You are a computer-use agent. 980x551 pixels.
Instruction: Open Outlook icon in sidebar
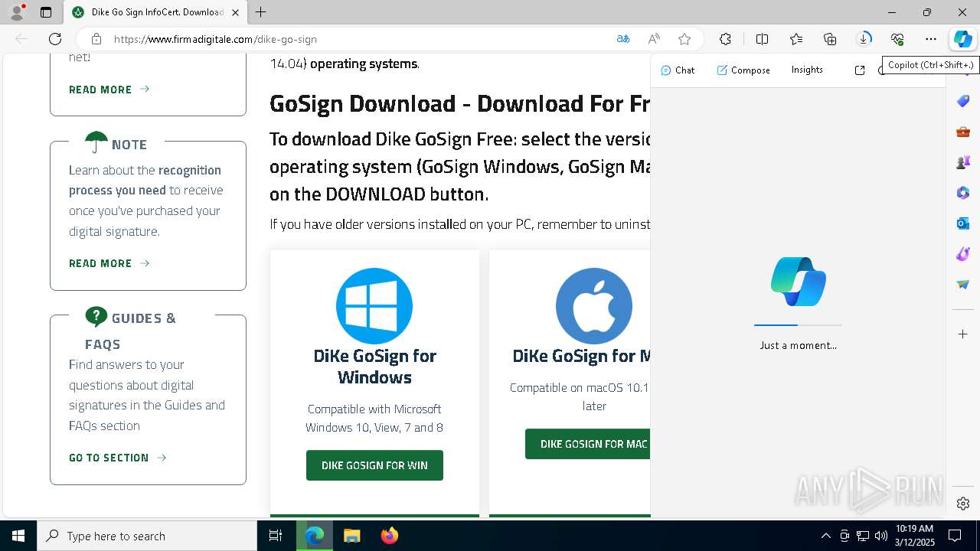pos(963,223)
